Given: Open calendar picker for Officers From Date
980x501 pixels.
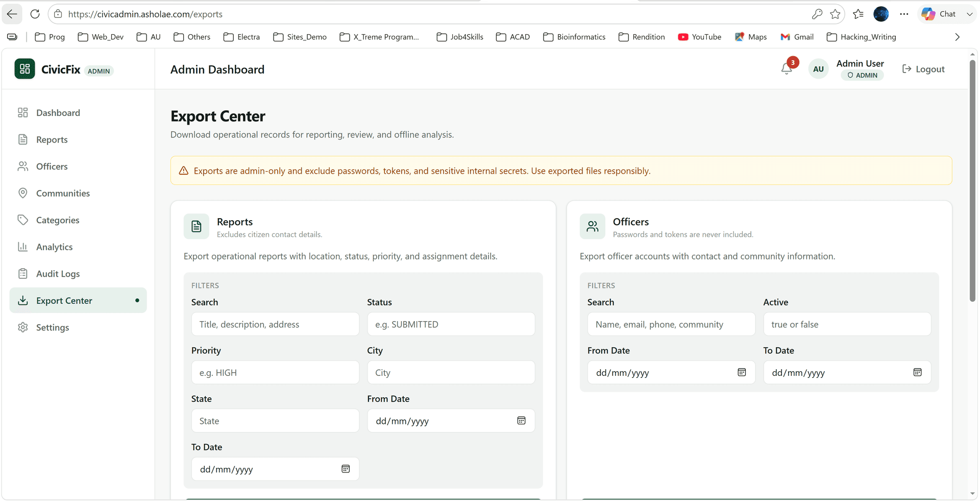Looking at the screenshot, I should (x=742, y=372).
